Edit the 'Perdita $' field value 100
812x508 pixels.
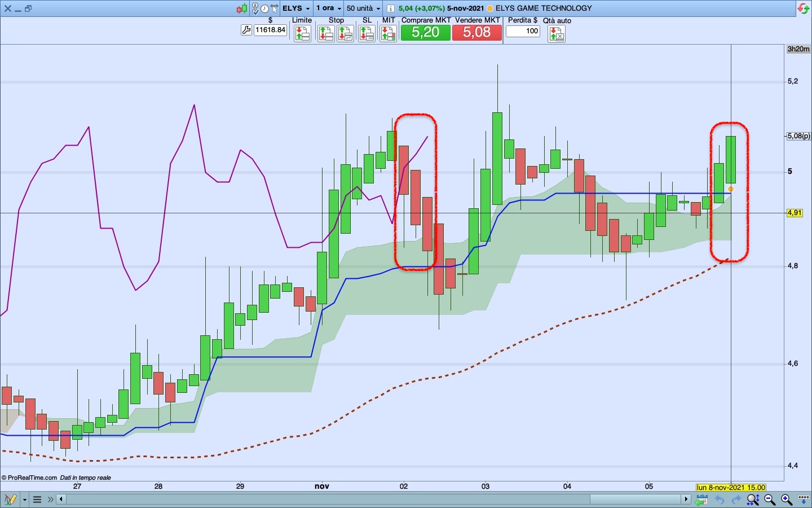tap(523, 31)
